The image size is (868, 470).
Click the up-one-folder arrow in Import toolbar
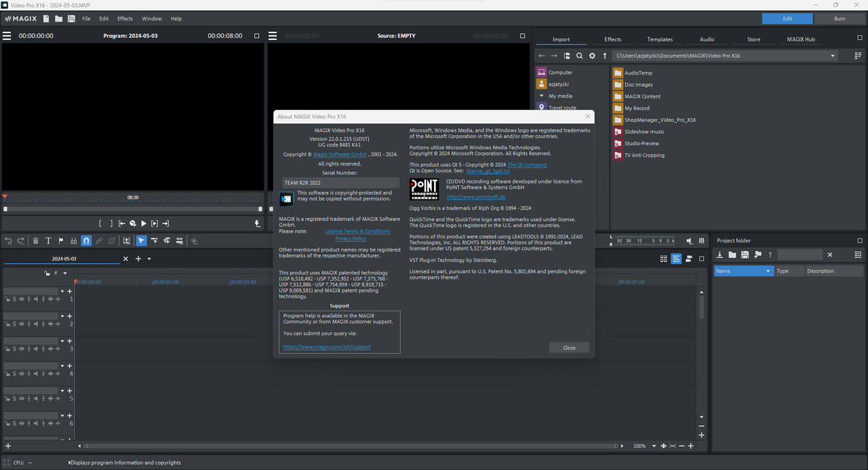click(x=605, y=56)
